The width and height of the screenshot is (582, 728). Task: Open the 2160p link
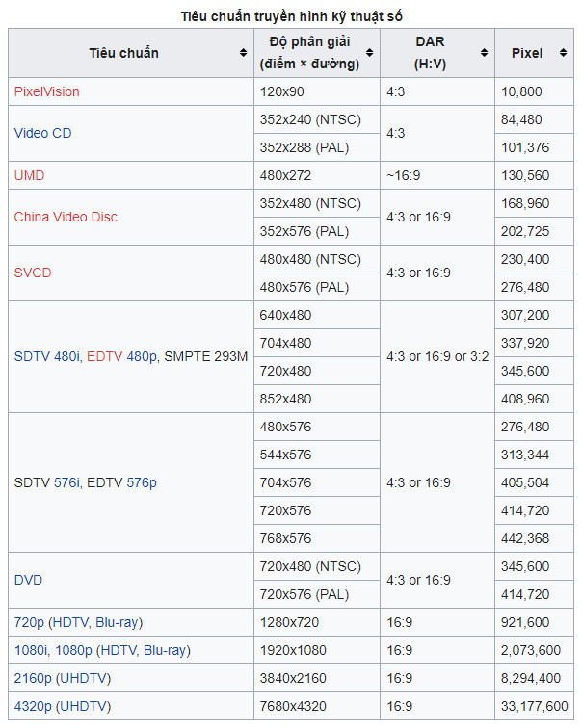click(33, 678)
